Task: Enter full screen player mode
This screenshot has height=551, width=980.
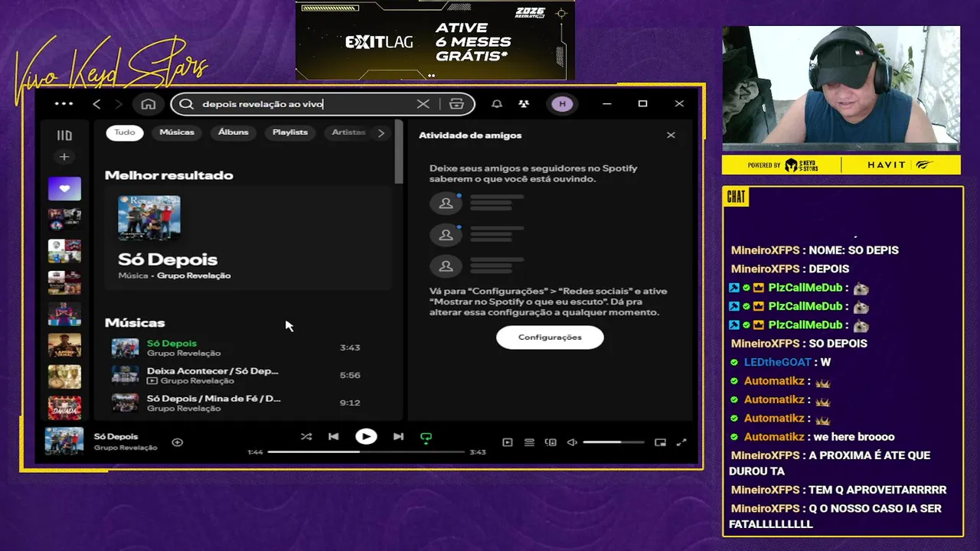Action: pyautogui.click(x=681, y=442)
